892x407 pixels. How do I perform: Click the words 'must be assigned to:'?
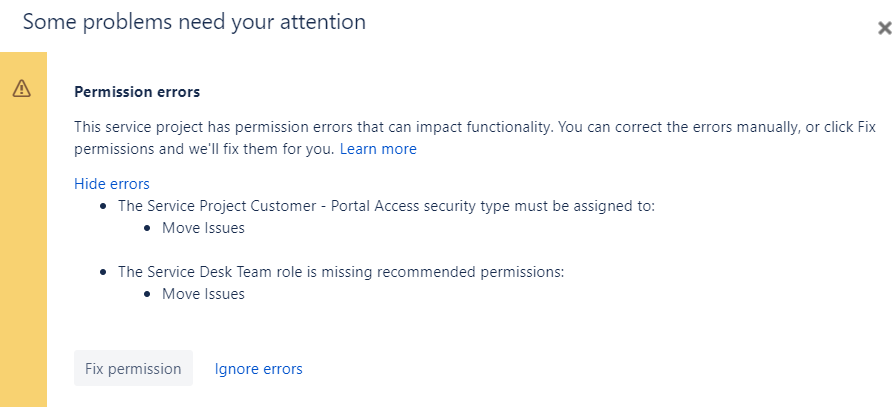coord(585,206)
